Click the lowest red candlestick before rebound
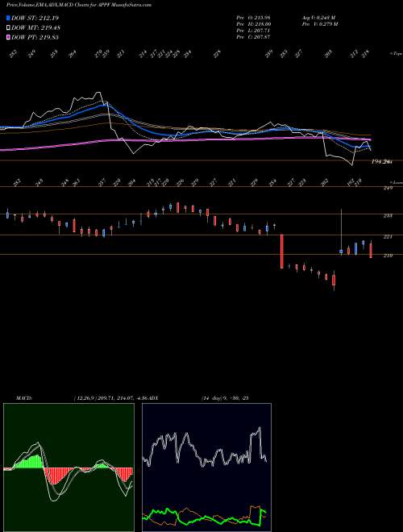The height and width of the screenshot is (532, 403). point(334,281)
